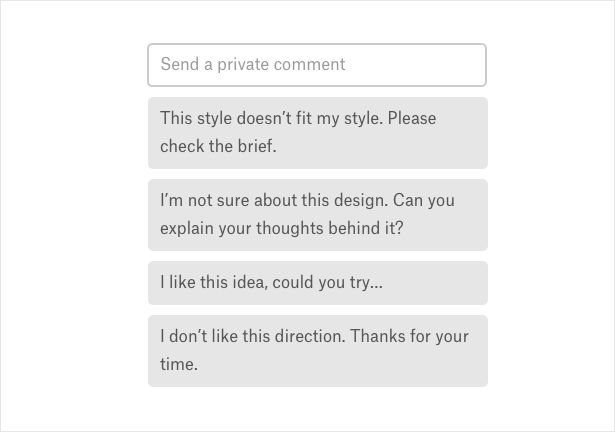The width and height of the screenshot is (615, 432).
Task: Place cursor in the comment placeholder field
Action: tap(317, 65)
